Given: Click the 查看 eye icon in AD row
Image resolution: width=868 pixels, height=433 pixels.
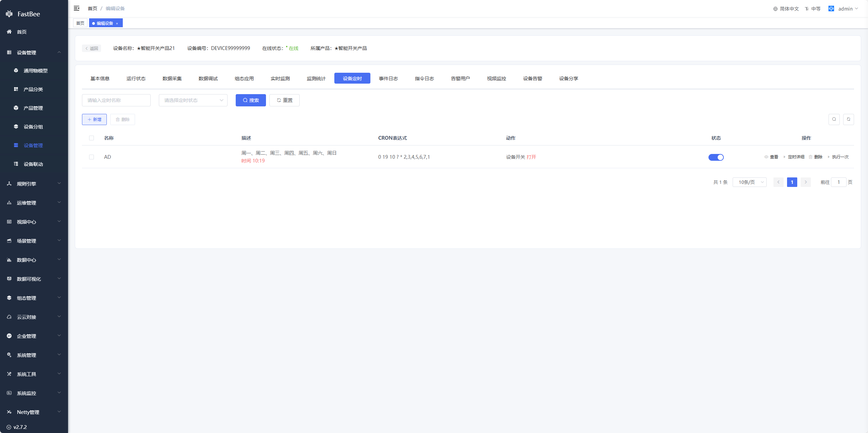Looking at the screenshot, I should 766,157.
